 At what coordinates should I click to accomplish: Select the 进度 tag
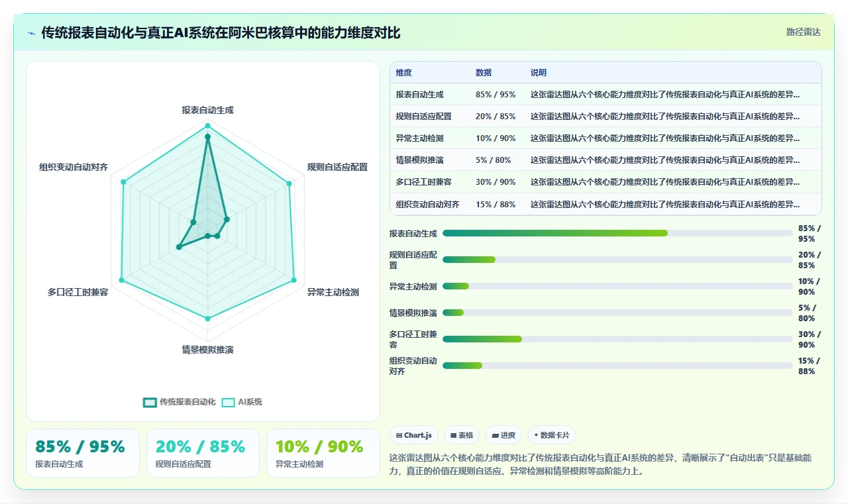click(503, 435)
